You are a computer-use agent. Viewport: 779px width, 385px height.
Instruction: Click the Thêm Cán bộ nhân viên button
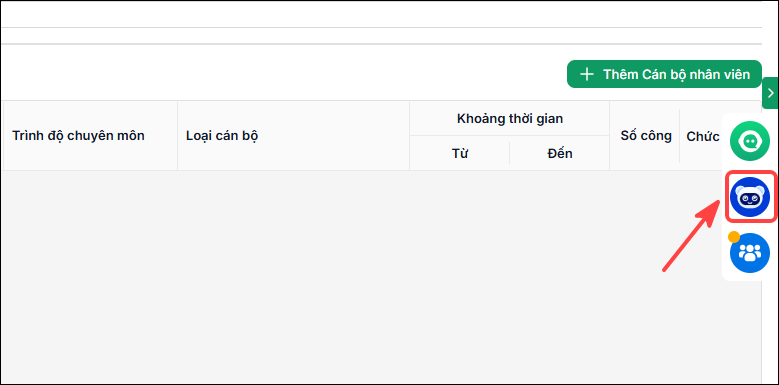664,75
